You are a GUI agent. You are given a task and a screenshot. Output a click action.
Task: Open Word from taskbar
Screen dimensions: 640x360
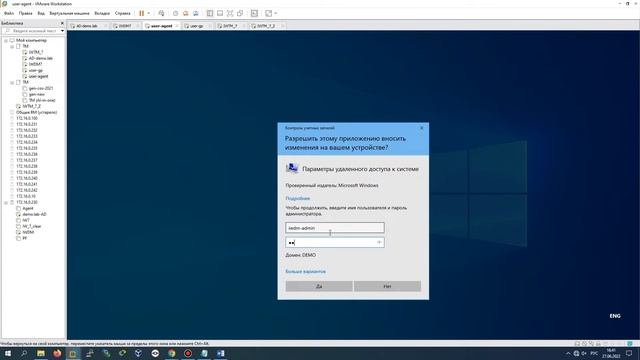221,353
